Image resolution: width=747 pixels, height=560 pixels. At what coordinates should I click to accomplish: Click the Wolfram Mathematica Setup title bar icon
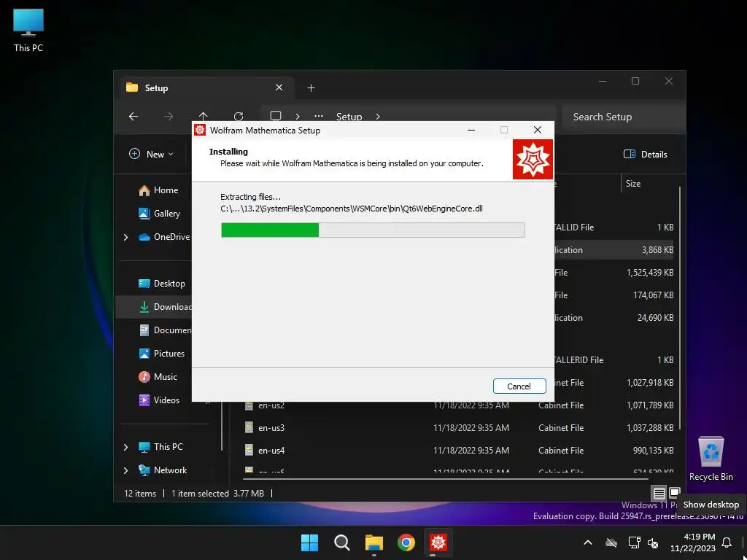(x=200, y=130)
